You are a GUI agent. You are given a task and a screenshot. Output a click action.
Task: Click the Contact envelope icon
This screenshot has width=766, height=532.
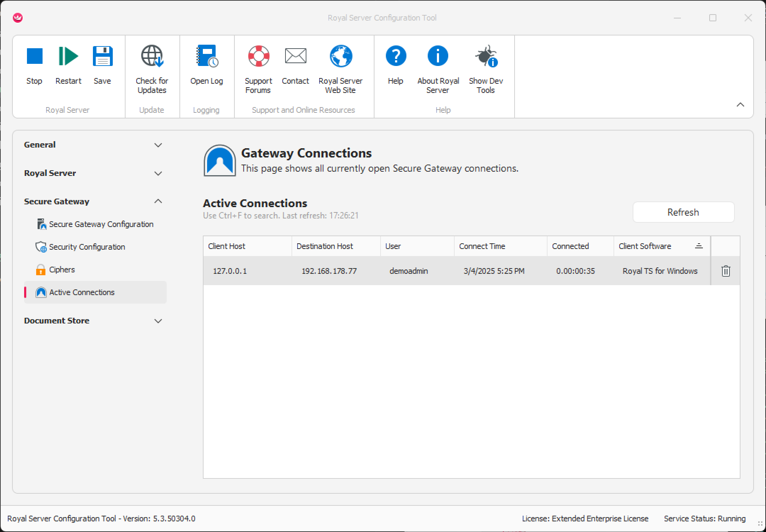click(x=295, y=56)
